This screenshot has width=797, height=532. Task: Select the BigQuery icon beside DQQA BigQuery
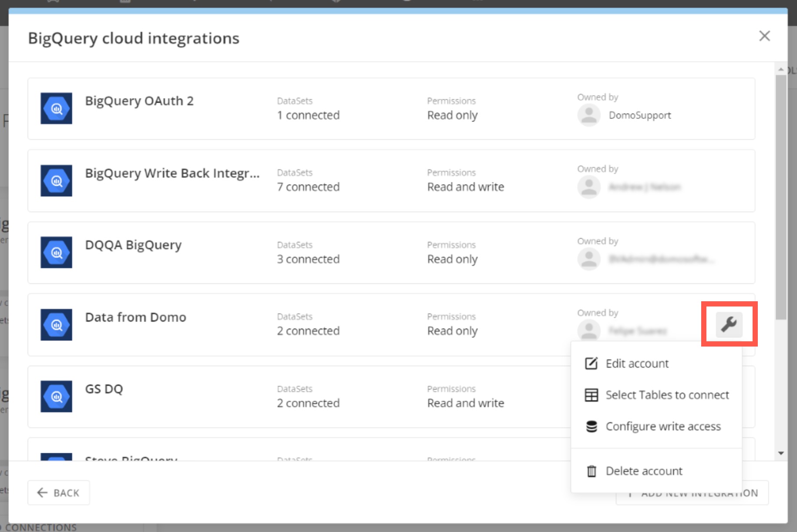pyautogui.click(x=56, y=253)
